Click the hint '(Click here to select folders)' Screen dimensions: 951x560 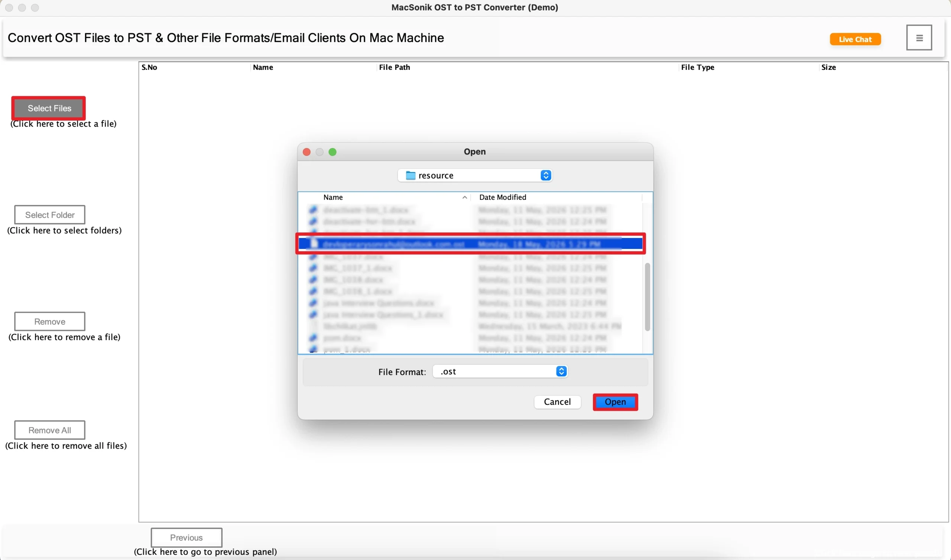[65, 230]
